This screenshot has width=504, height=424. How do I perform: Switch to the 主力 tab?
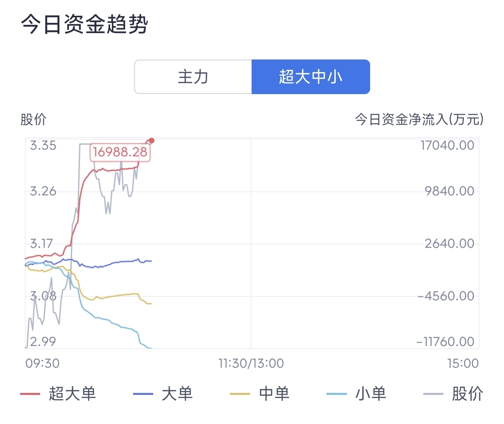[x=193, y=77]
